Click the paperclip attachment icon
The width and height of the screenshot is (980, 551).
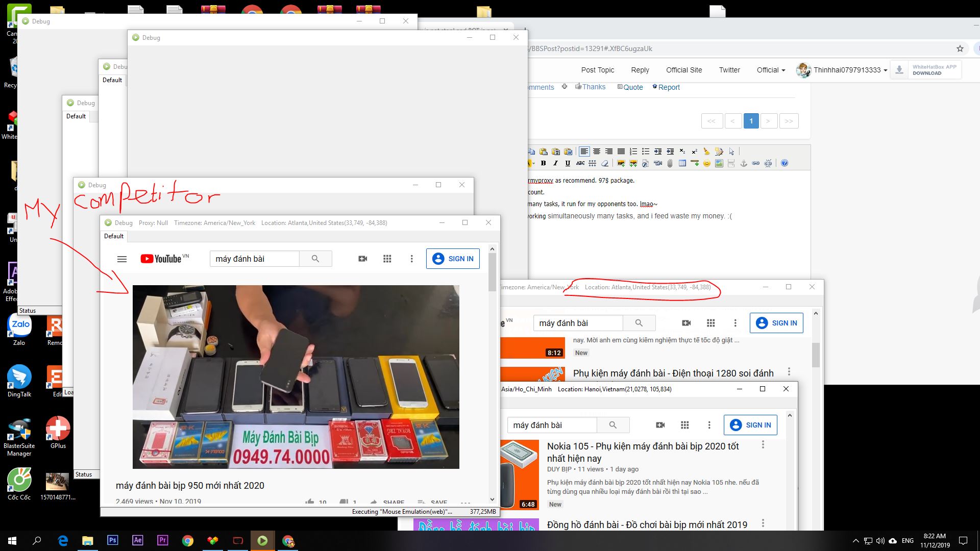click(670, 163)
